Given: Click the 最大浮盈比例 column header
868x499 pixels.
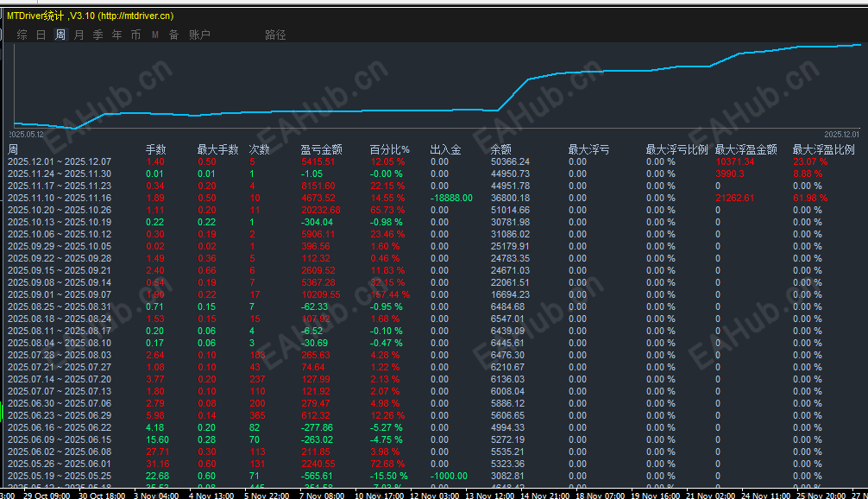Looking at the screenshot, I should 824,149.
